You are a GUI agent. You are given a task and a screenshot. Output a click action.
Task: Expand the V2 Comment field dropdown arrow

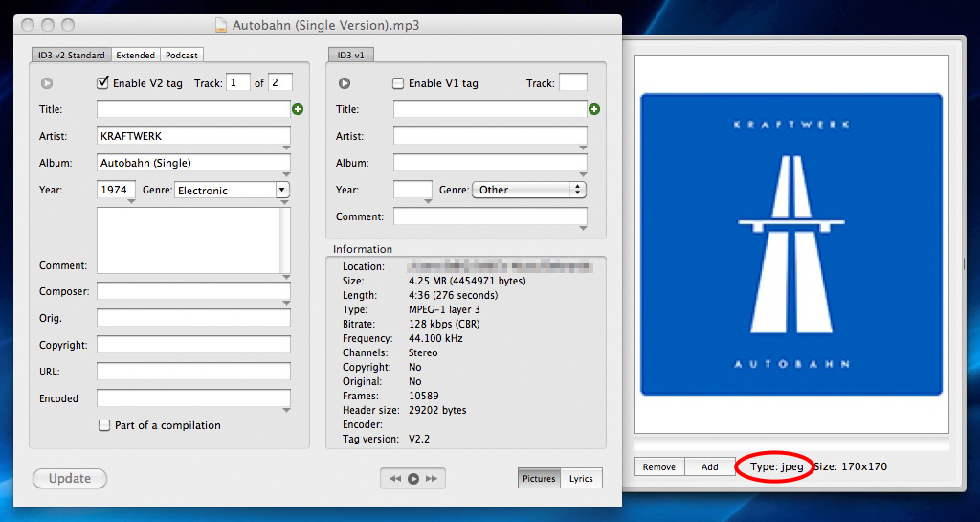tap(286, 277)
